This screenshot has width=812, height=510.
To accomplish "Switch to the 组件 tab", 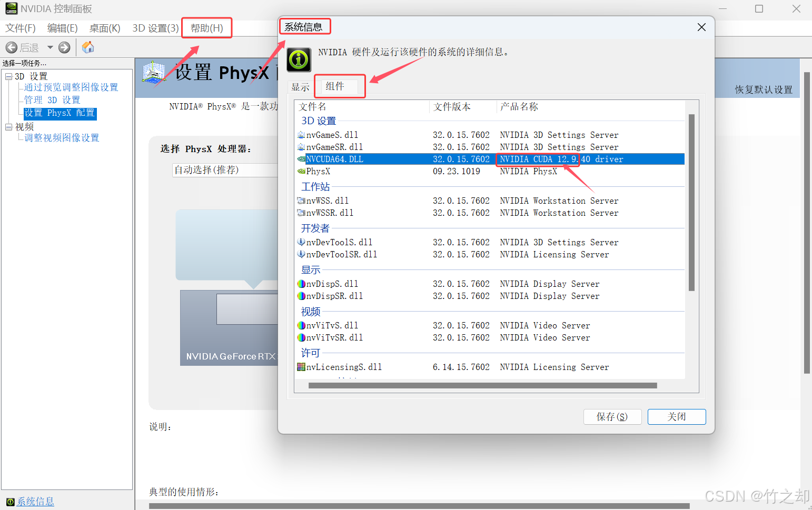I will pyautogui.click(x=335, y=86).
